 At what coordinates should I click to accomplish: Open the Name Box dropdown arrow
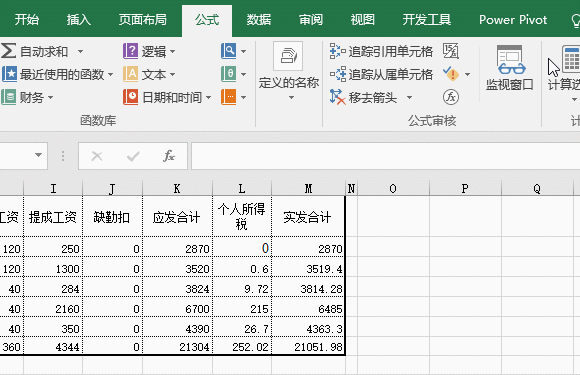tap(38, 155)
